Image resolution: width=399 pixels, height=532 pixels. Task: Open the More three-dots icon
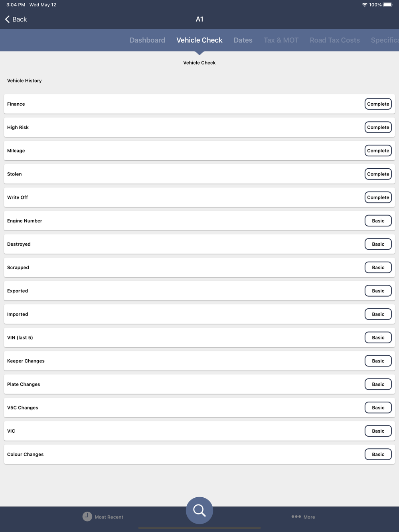(296, 516)
